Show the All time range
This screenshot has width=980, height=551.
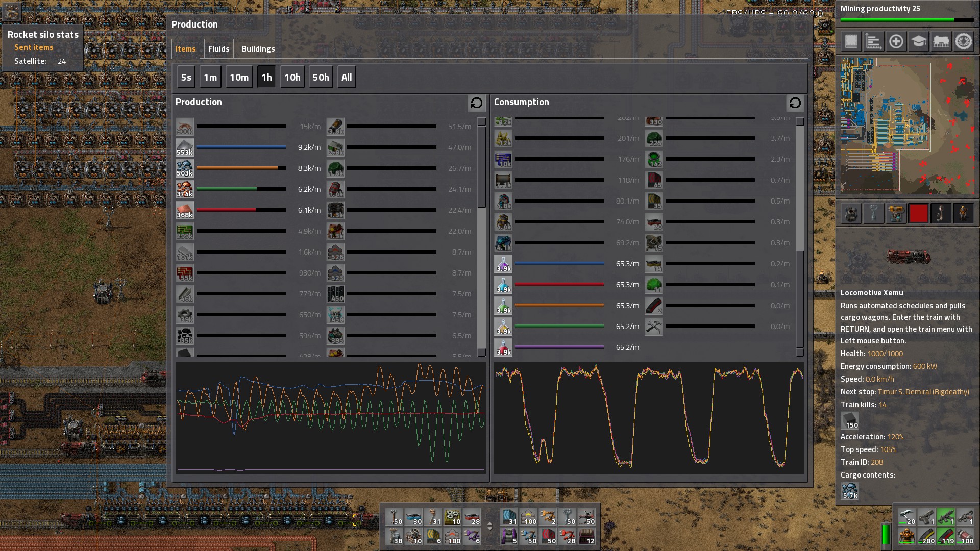coord(347,78)
